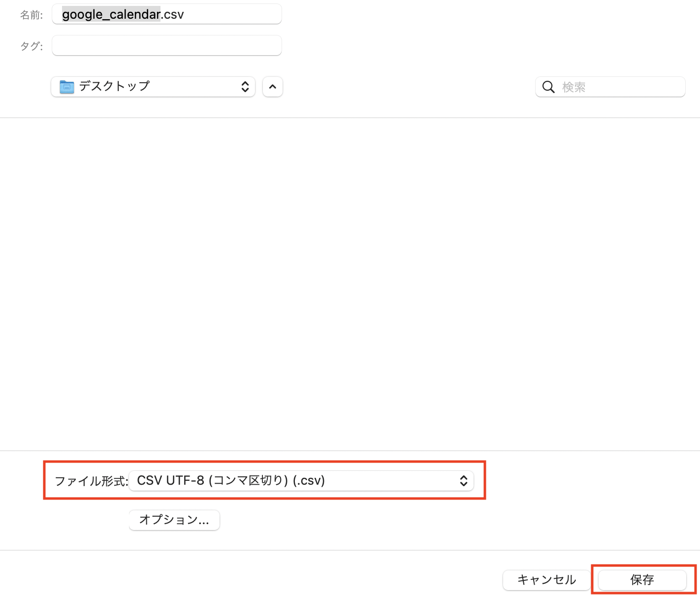Collapse the dialog with the chevron button

(x=273, y=87)
